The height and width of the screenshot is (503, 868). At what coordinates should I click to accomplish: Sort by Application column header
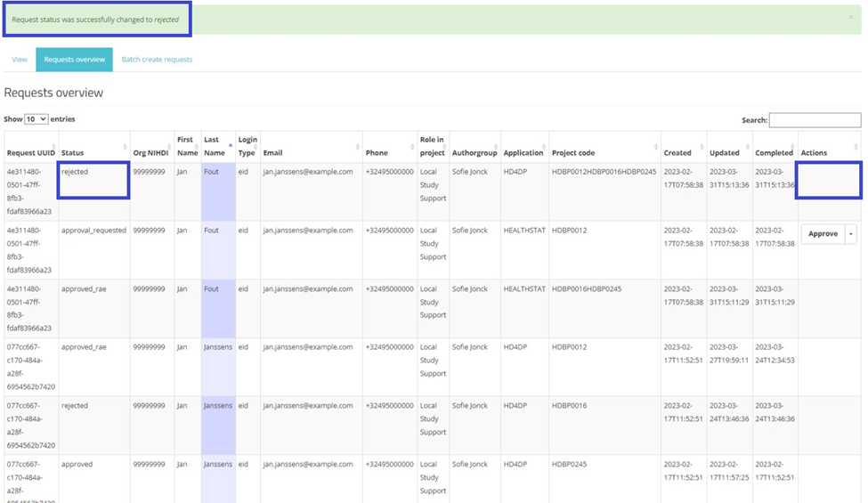pyautogui.click(x=523, y=153)
